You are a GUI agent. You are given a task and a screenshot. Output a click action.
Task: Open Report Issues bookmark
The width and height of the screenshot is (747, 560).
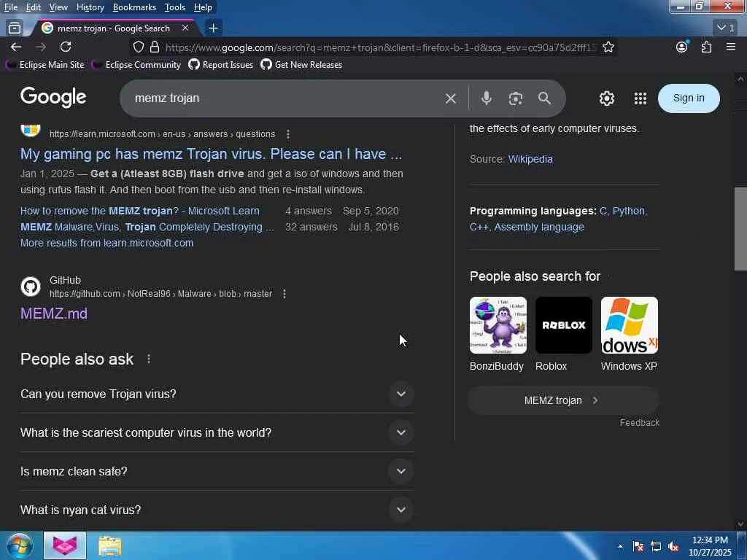220,65
